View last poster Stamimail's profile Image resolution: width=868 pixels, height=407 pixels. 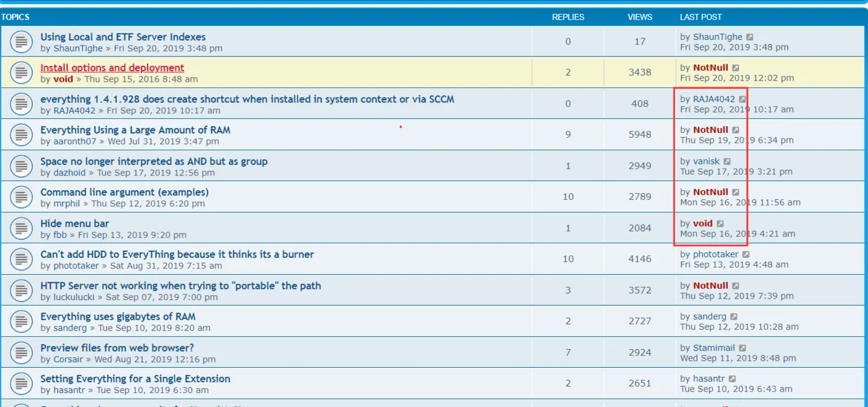pyautogui.click(x=714, y=348)
